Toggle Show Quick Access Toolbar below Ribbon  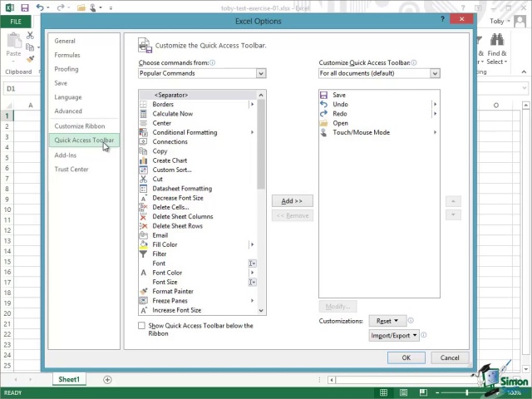click(142, 326)
